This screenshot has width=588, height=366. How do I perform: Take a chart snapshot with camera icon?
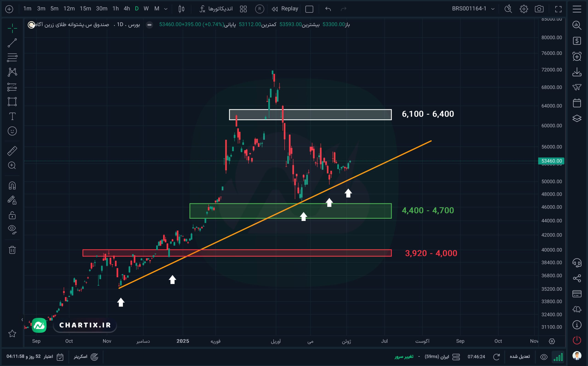539,9
